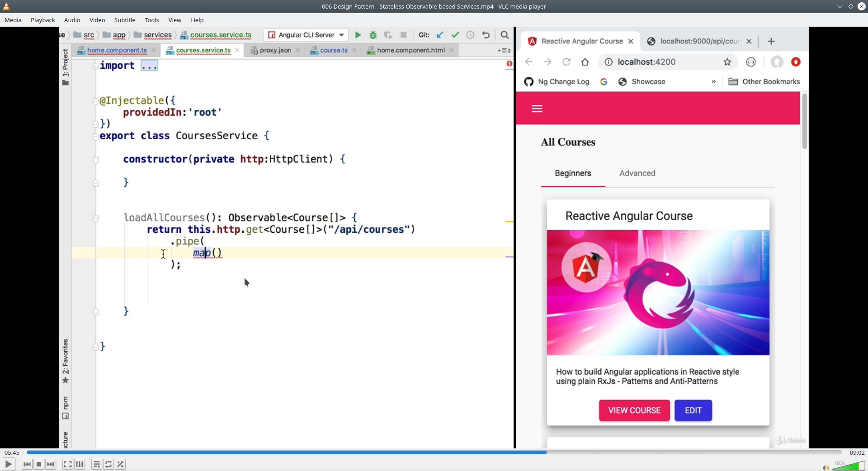868x471 pixels.
Task: Go back in the browser
Action: [x=529, y=62]
